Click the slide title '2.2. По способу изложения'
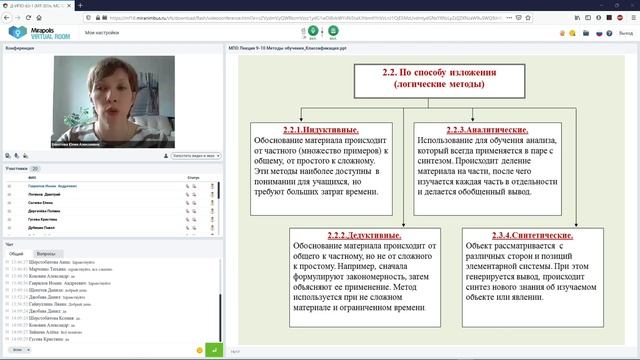 coord(439,72)
